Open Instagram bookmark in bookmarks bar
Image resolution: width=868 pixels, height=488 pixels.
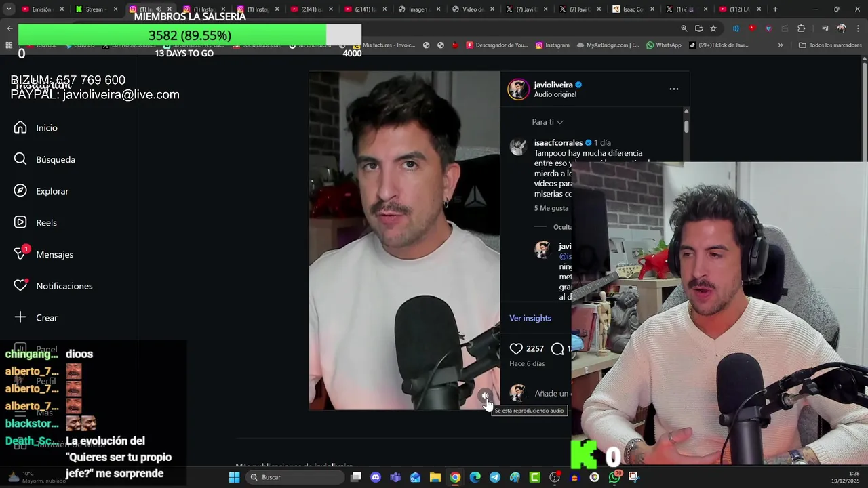(x=552, y=45)
